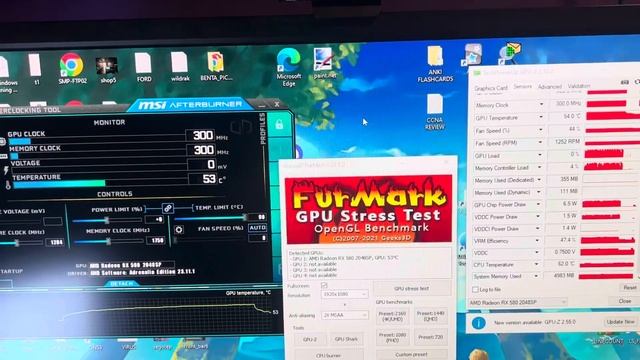Image resolution: width=640 pixels, height=360 pixels.
Task: Open the BENTA_PIC archive icon
Action: [x=216, y=66]
